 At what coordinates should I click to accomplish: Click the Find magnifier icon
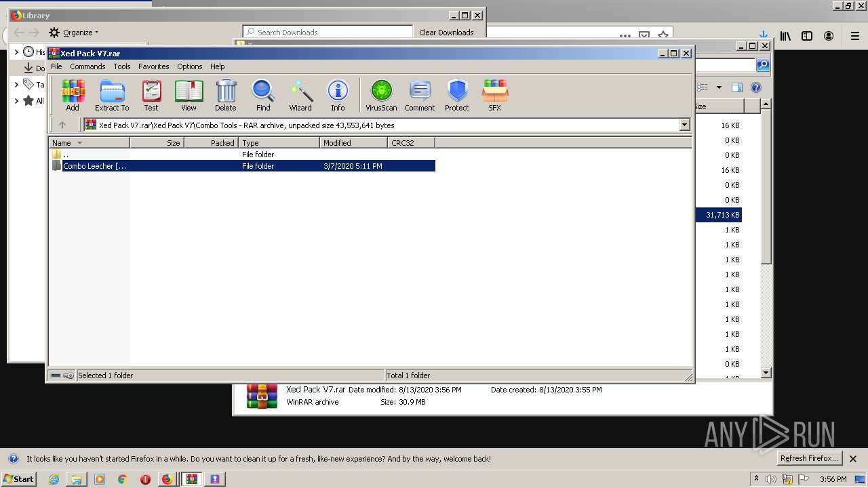pyautogui.click(x=263, y=96)
